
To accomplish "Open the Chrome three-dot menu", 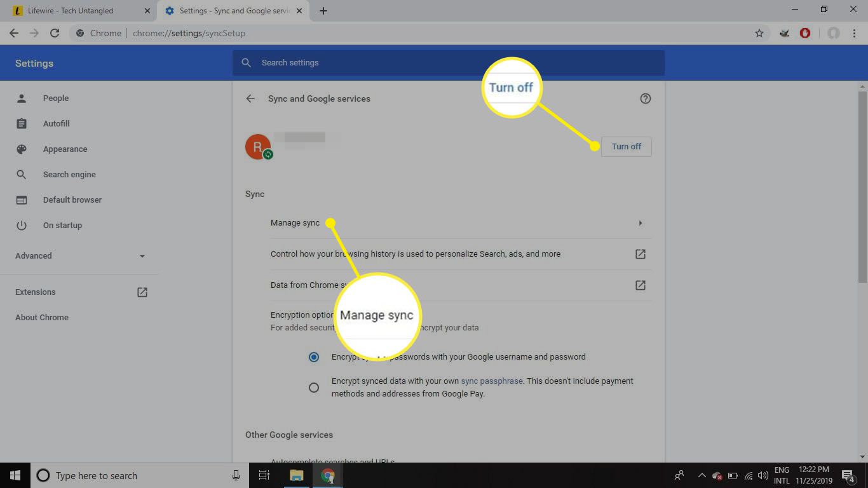I will point(855,33).
